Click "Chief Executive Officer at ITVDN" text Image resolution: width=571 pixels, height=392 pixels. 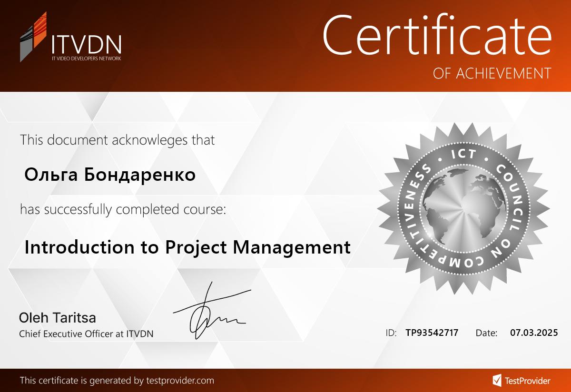click(86, 334)
